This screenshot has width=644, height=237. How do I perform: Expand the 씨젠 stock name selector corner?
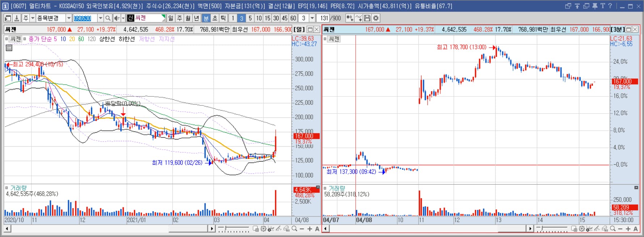[163, 16]
